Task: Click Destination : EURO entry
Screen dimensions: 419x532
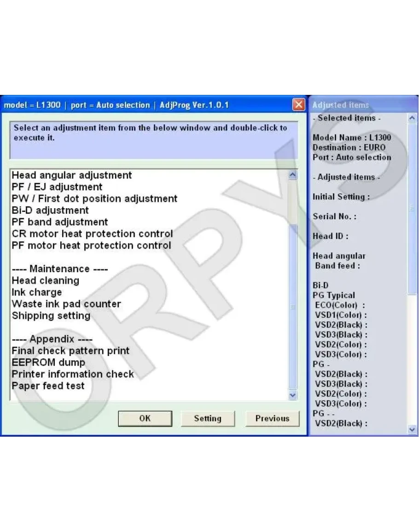Action: point(349,147)
